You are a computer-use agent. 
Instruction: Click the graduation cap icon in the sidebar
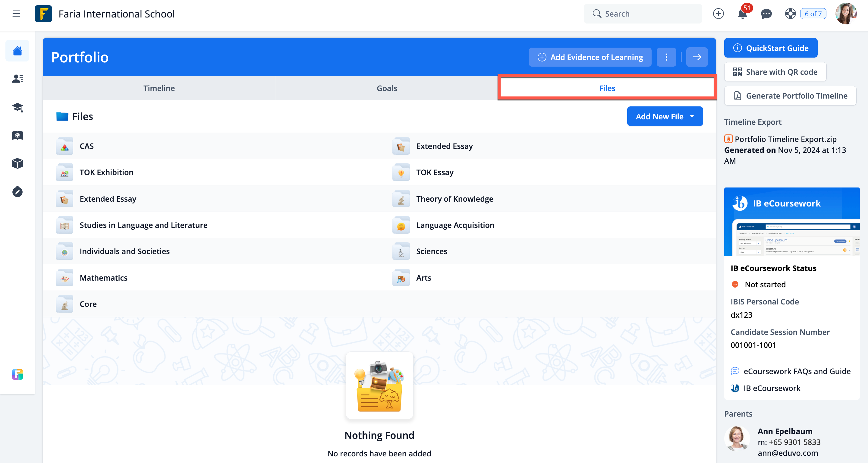pos(17,107)
